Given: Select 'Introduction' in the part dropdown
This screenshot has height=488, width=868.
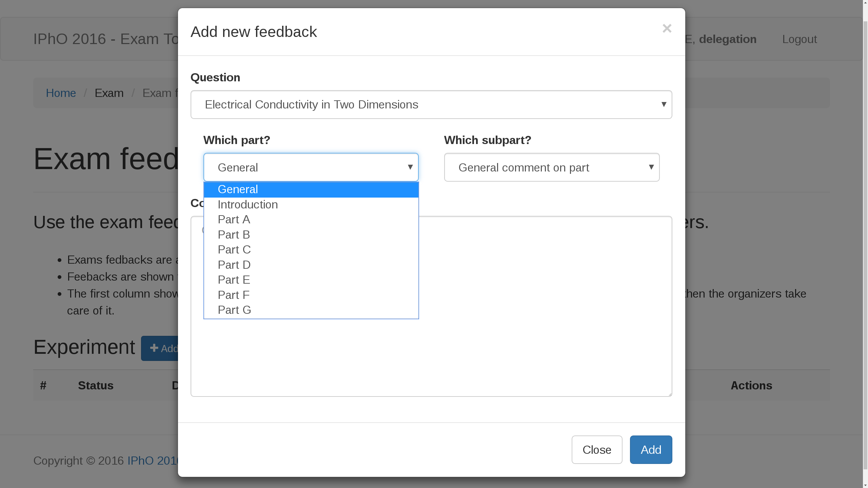Looking at the screenshot, I should click(x=247, y=204).
